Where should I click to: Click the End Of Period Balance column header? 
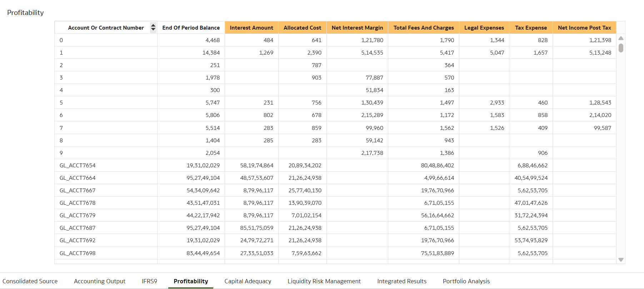pos(191,27)
